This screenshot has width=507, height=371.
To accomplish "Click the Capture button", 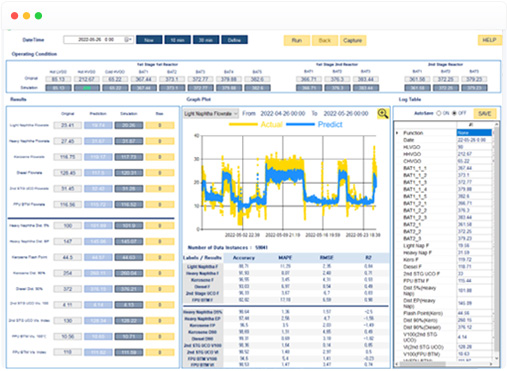I will (x=353, y=40).
